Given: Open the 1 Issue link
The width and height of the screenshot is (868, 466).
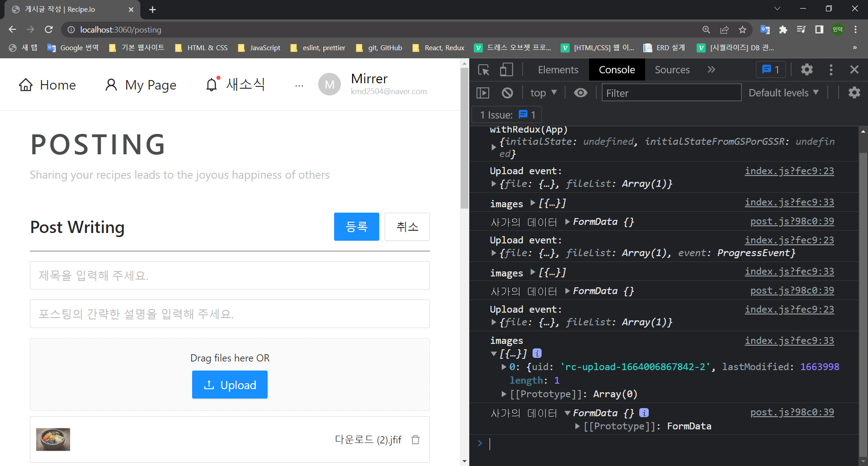Looking at the screenshot, I should (507, 115).
